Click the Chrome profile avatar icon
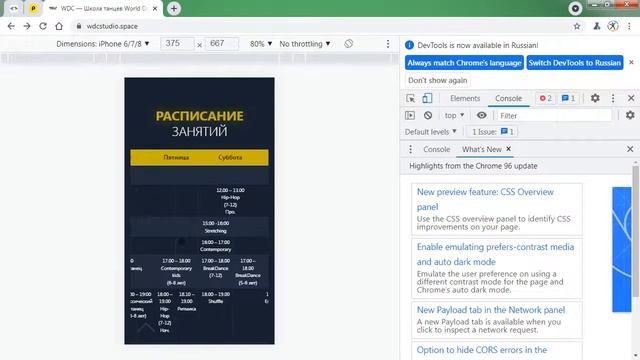 (612, 26)
